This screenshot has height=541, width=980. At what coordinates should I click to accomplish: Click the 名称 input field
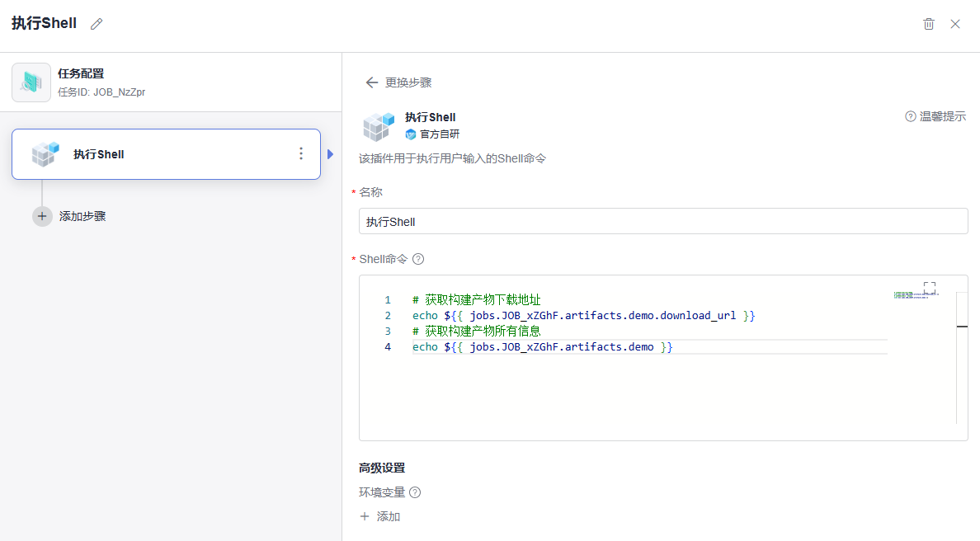663,221
